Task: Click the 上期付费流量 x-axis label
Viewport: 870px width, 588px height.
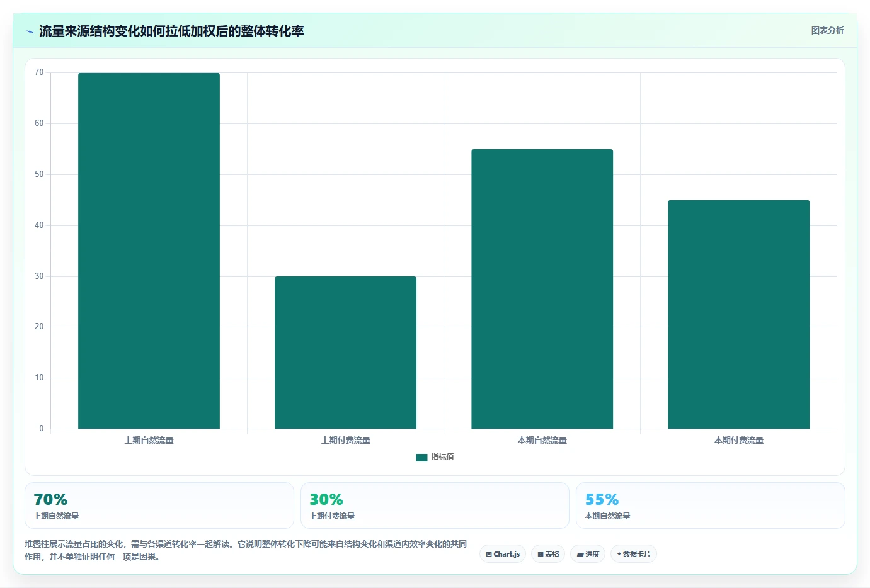Action: 345,440
